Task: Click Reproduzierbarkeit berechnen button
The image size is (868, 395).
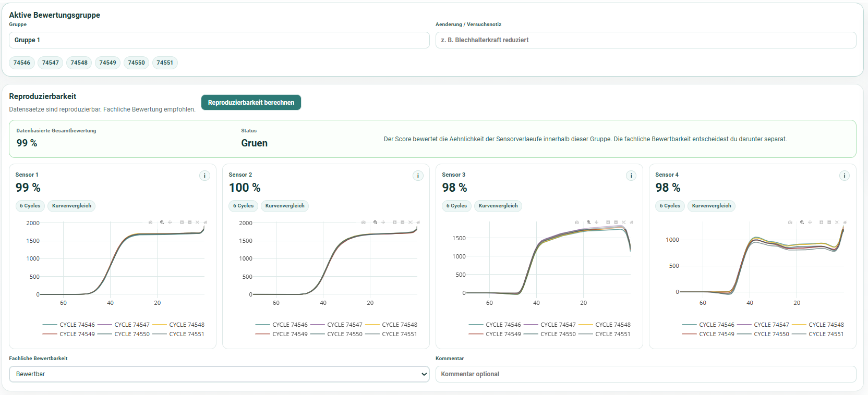Action: (x=251, y=103)
